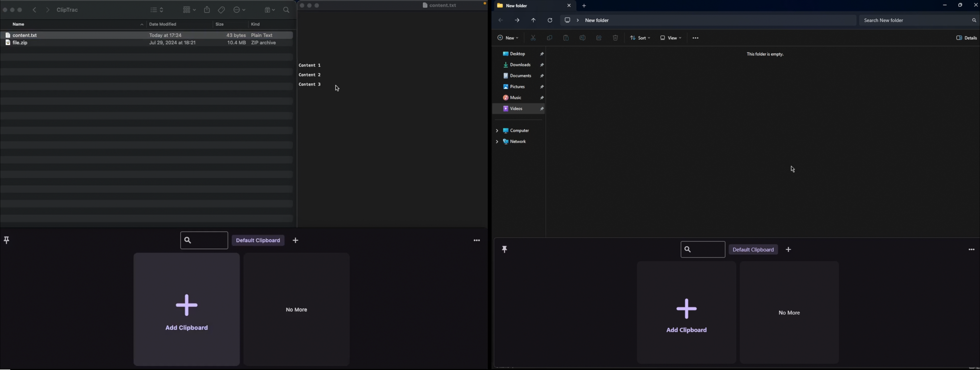Unpin Downloads using its pin icon

(542, 65)
